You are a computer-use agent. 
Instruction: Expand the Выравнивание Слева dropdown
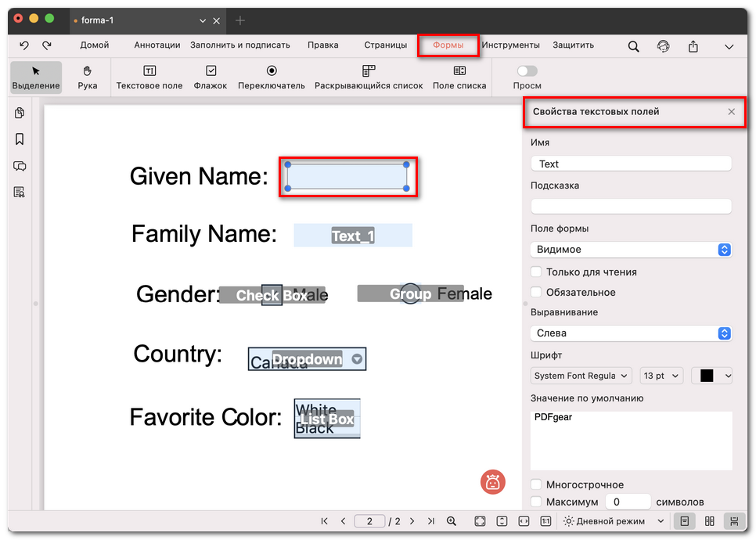click(631, 333)
